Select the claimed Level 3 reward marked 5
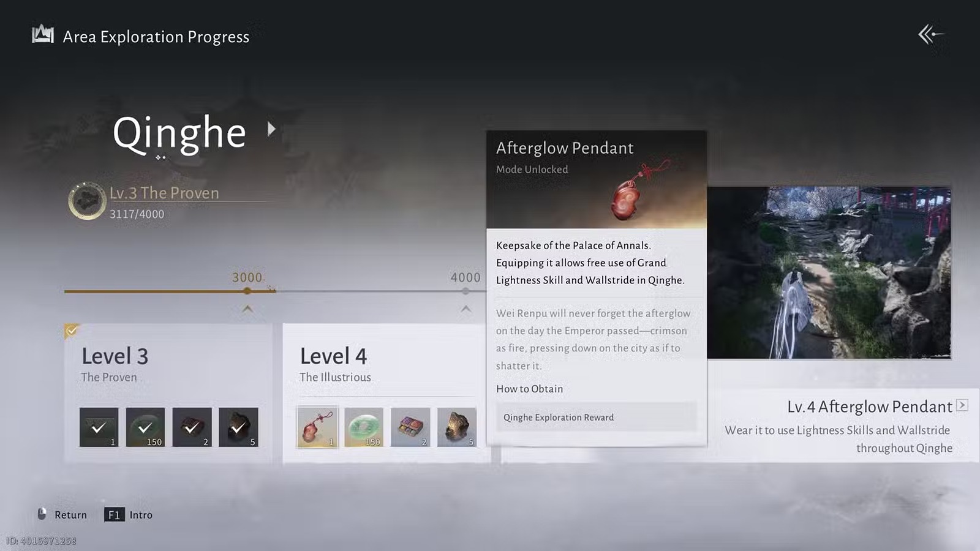 (238, 427)
